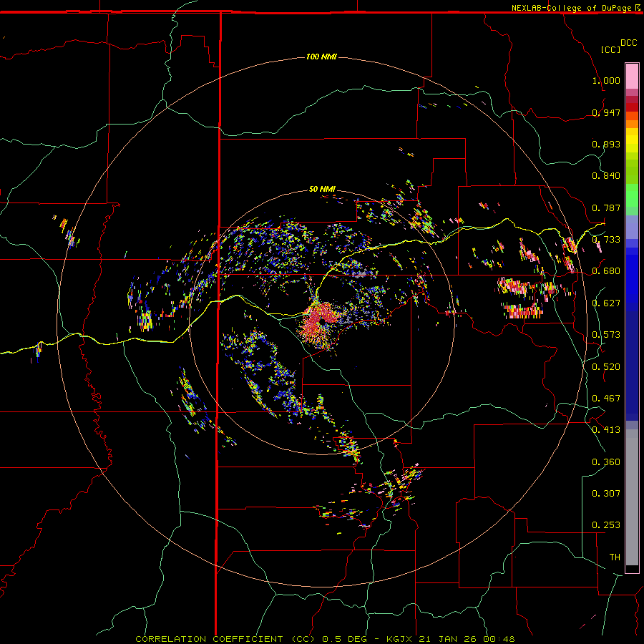Viewport: 644px width, 644px height.
Task: Pick the red color bar segment
Action: [x=632, y=107]
